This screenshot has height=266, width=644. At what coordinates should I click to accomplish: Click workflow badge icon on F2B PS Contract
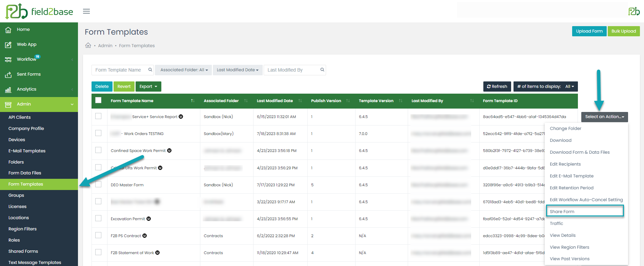[x=145, y=235]
